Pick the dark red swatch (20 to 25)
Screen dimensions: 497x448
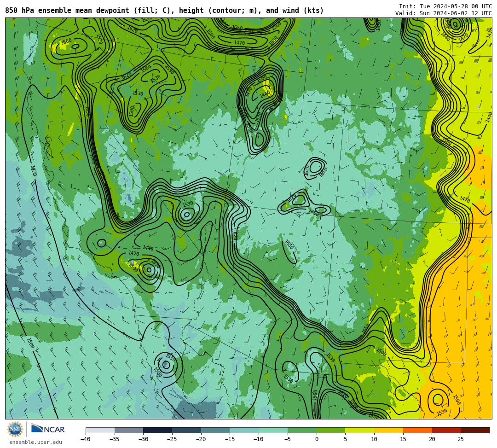(446, 430)
